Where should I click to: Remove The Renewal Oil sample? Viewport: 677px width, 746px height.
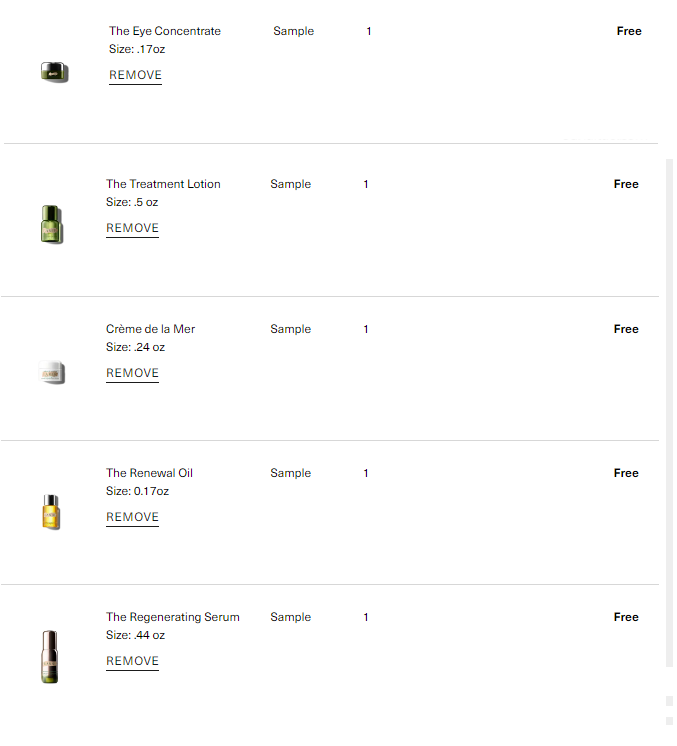click(132, 517)
